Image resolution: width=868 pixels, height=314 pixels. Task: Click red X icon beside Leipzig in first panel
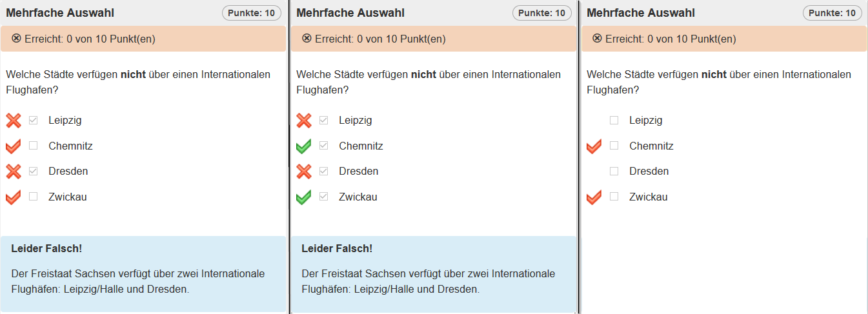coord(13,121)
